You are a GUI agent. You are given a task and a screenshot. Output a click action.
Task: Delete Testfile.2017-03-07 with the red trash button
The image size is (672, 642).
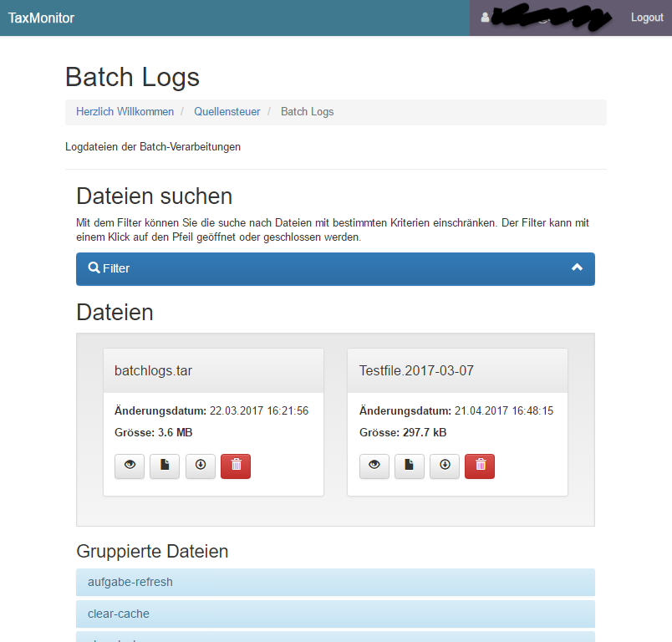tap(480, 466)
